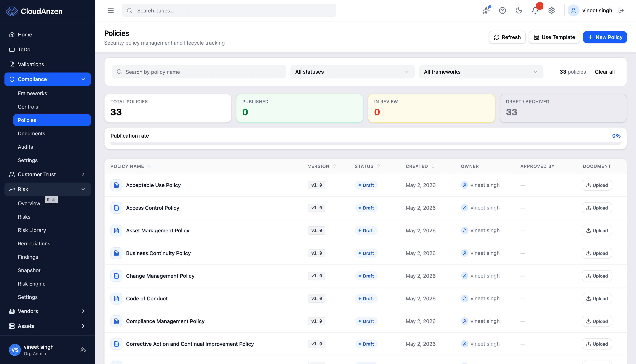
Task: Click the Draft / Archived card
Action: click(x=563, y=108)
